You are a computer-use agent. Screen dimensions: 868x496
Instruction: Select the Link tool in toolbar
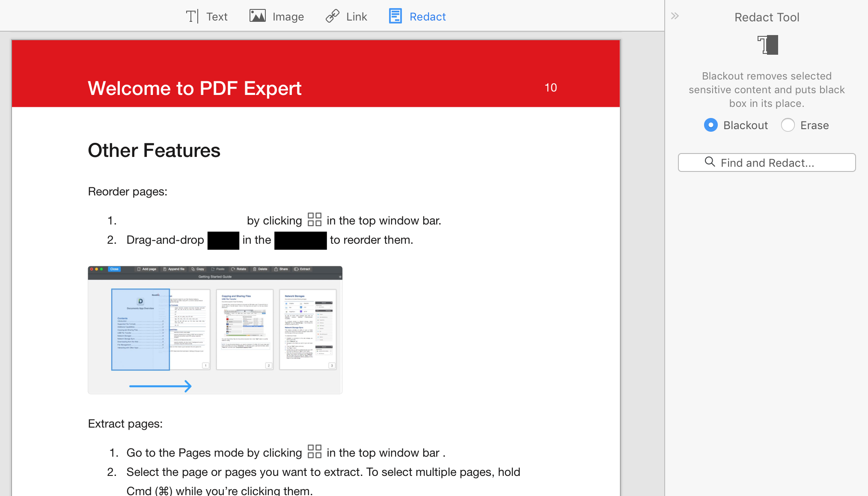[x=347, y=16]
